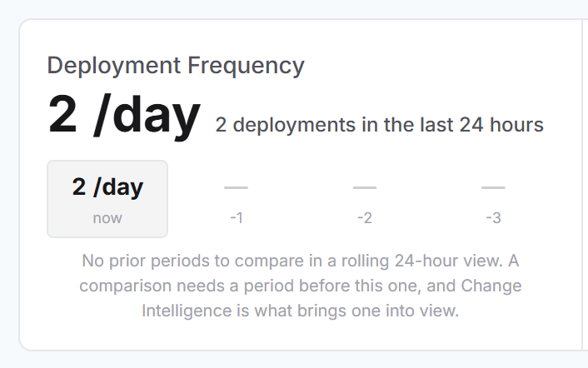Click the last line "Intelligence is what brings one into view."

(301, 311)
